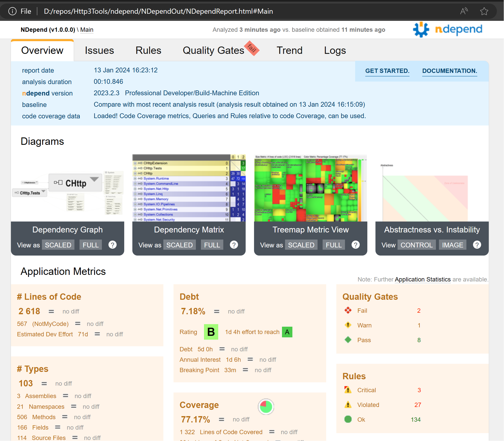Open the Logs tab
Screen dimensions: 504x441
(x=335, y=50)
